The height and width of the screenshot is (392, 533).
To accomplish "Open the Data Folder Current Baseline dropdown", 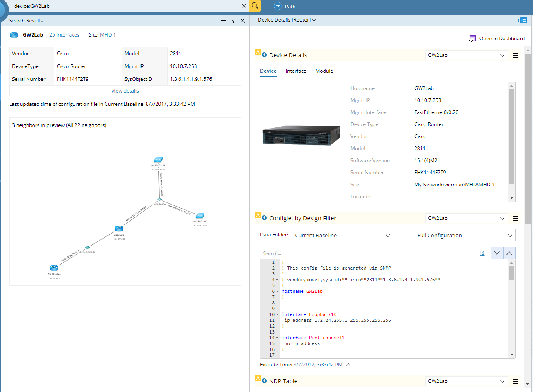I will click(x=341, y=235).
